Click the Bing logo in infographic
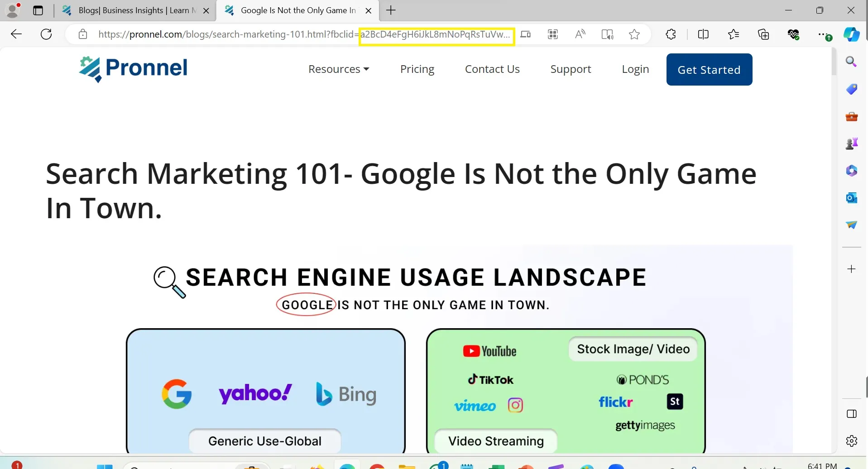 pos(346,394)
